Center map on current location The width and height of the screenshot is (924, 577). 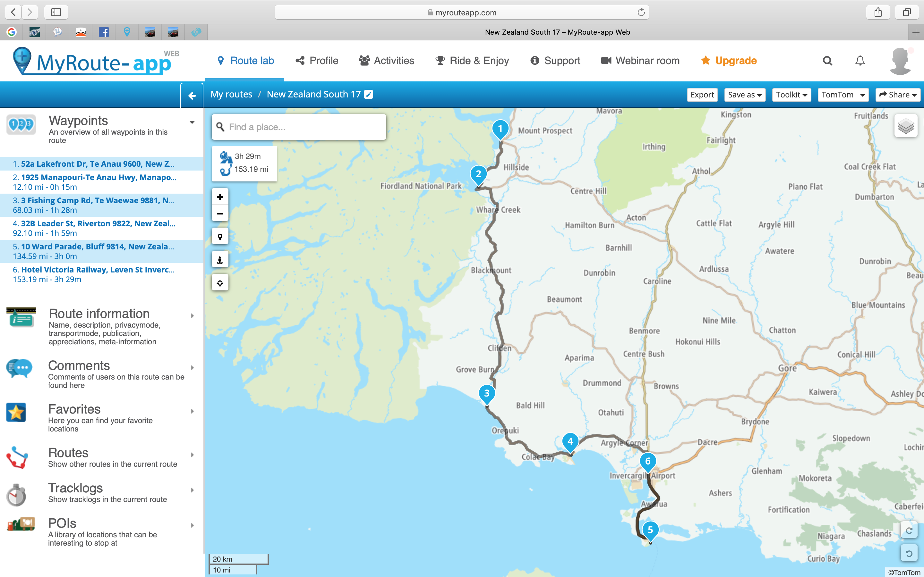tap(220, 283)
